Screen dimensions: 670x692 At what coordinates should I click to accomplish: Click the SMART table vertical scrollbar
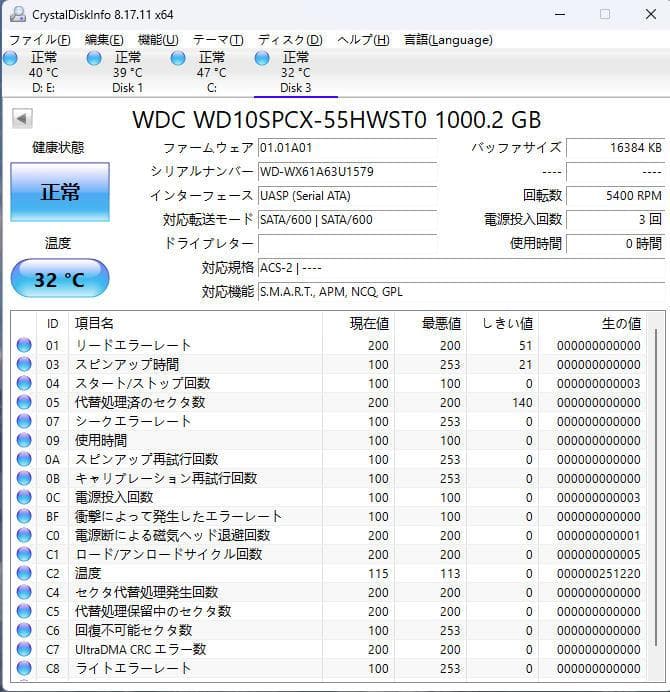point(656,487)
